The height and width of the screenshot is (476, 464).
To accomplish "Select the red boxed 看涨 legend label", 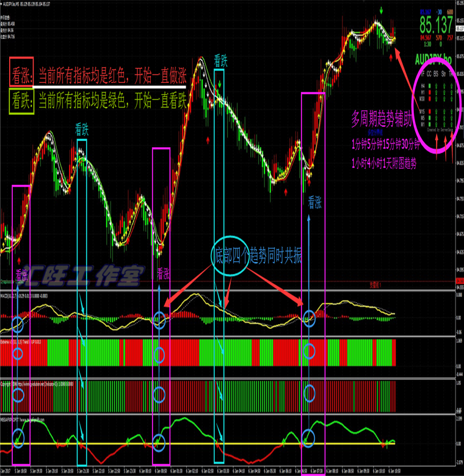I will pyautogui.click(x=16, y=76).
